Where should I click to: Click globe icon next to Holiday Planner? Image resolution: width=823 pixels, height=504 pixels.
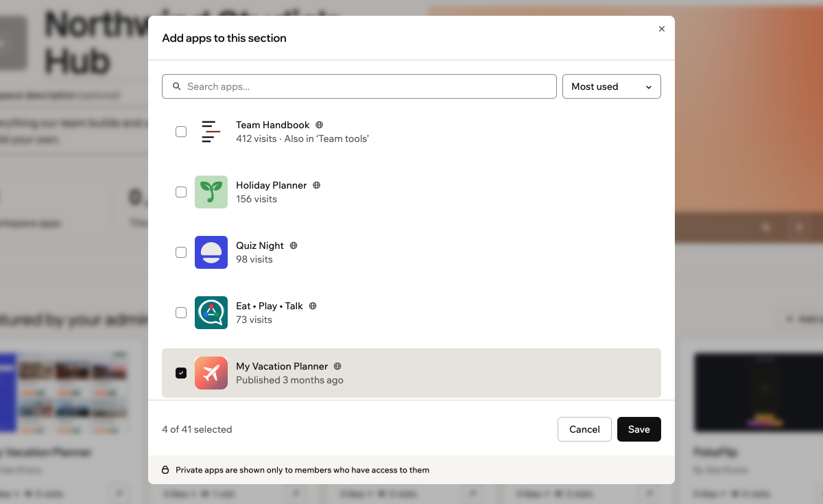pyautogui.click(x=316, y=185)
